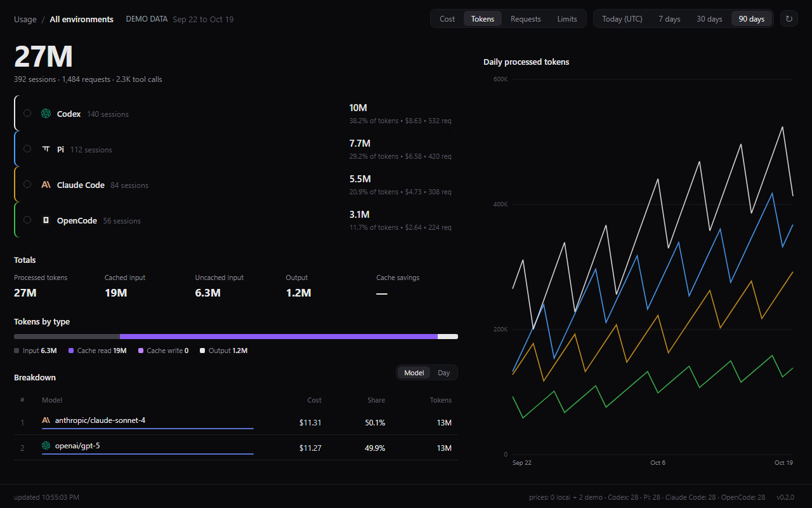Toggle the Claude Code row radio circle

(x=27, y=185)
